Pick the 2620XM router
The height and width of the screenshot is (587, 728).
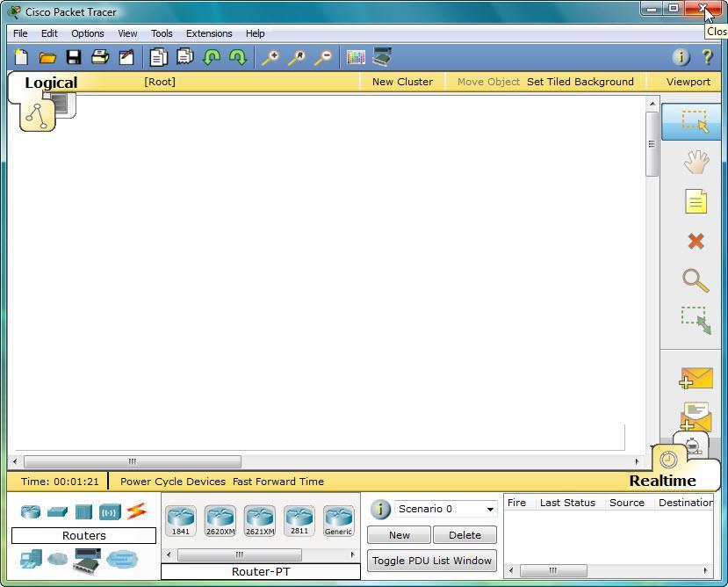tap(220, 521)
